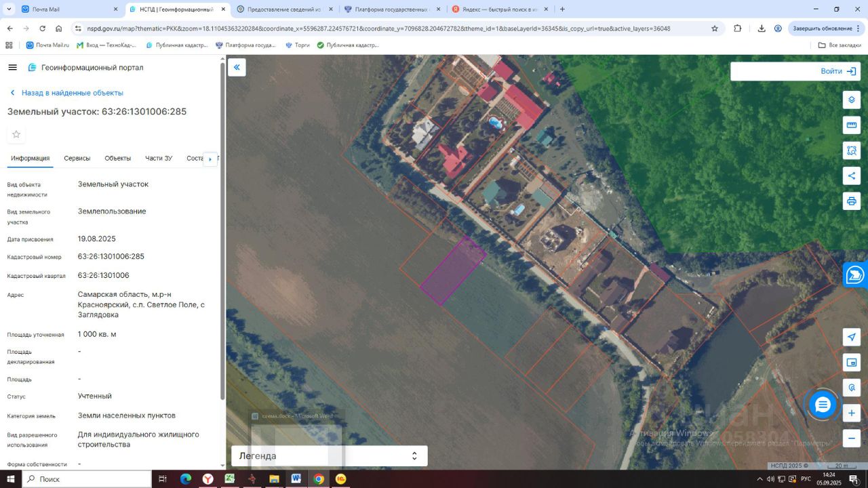Open the Легенда dropdown
This screenshot has height=488, width=868.
330,456
